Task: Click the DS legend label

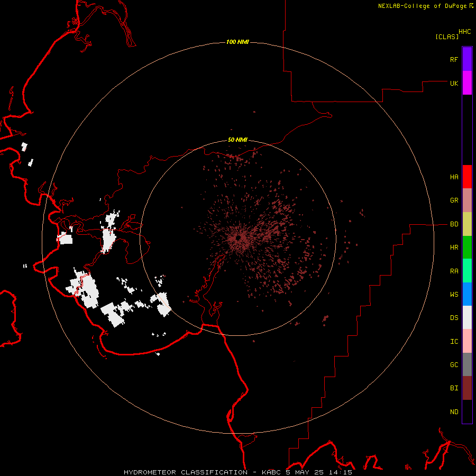Action: (x=454, y=318)
